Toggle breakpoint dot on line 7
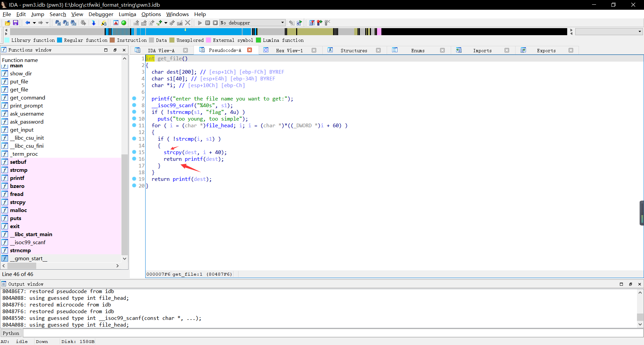The image size is (644, 345). point(134,98)
